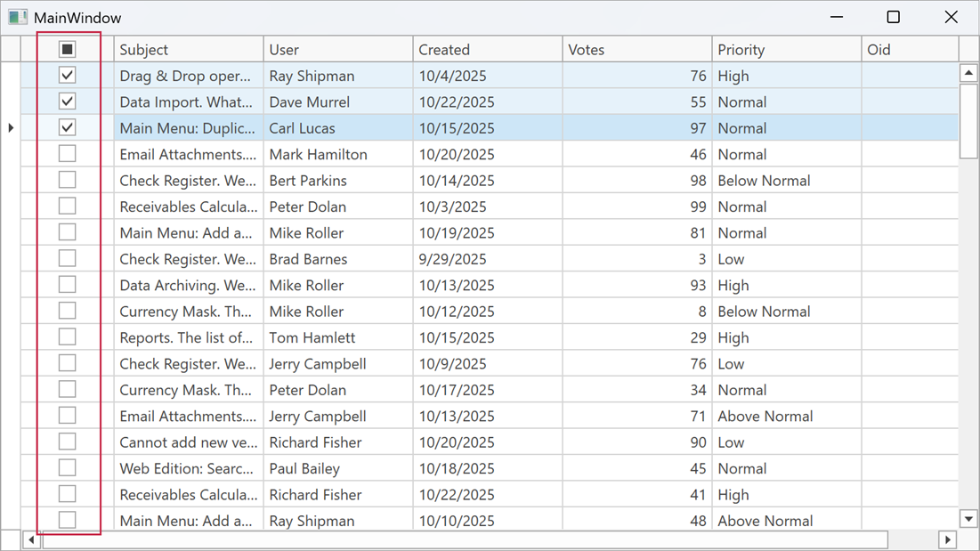
Task: Click the horizontal scrollbar left arrow
Action: pos(31,539)
